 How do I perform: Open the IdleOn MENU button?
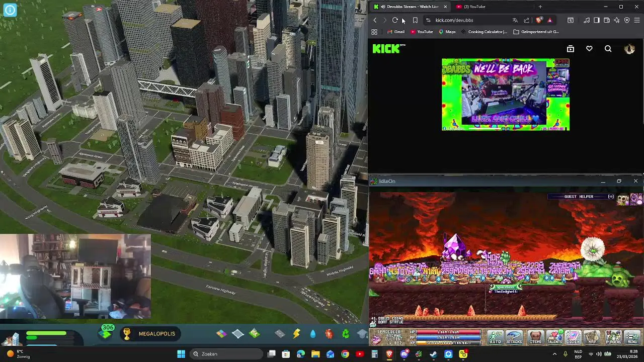tap(632, 337)
